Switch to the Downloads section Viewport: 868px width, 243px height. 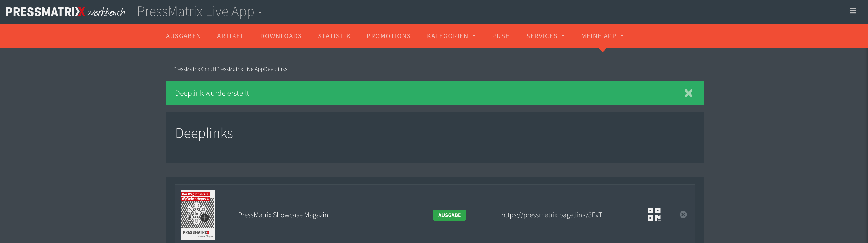tap(281, 36)
